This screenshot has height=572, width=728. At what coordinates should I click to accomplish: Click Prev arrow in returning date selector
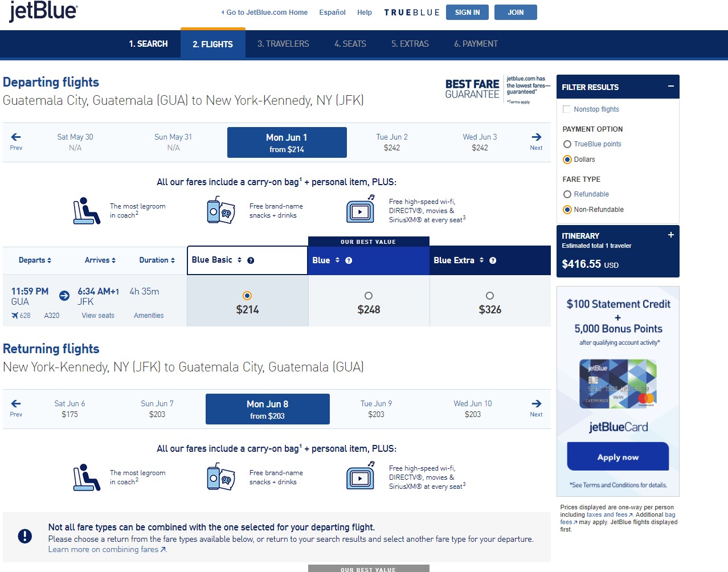[x=16, y=407]
